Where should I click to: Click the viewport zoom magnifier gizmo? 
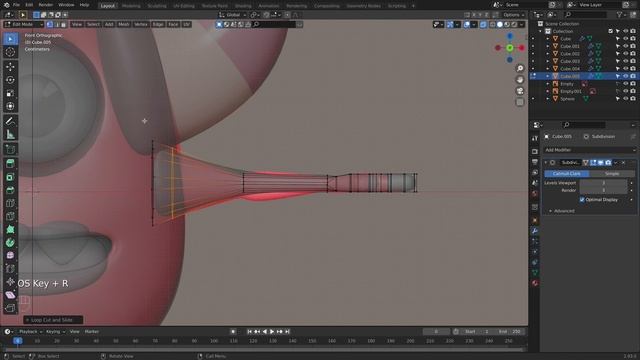[520, 68]
